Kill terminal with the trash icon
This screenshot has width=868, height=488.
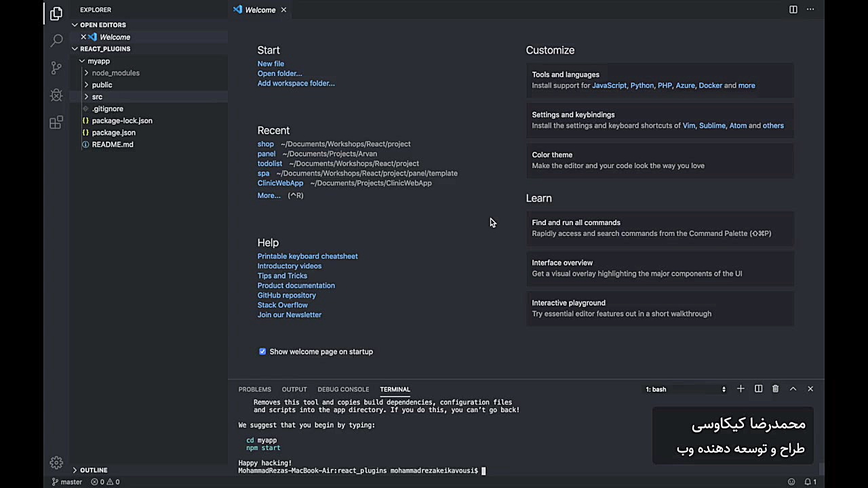(775, 389)
